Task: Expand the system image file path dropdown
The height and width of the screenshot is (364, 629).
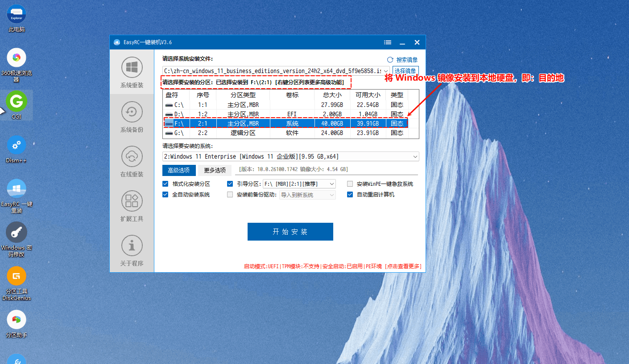Action: tap(385, 71)
